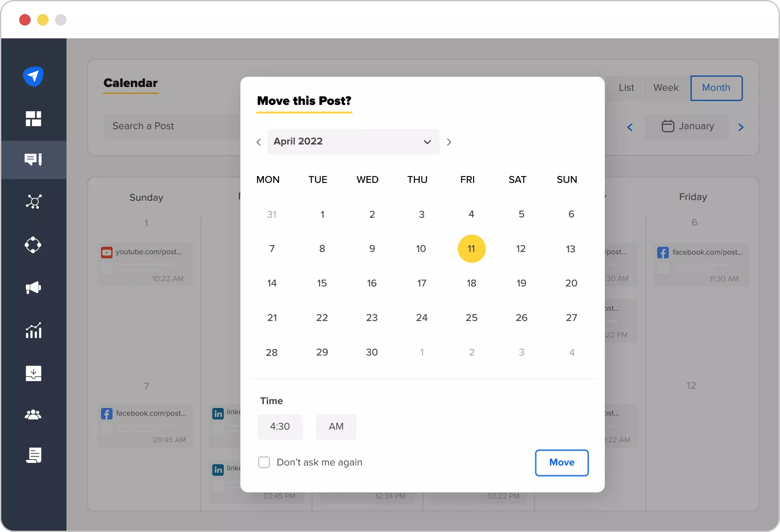Click the circular connections icon in sidebar
Image resolution: width=780 pixels, height=532 pixels.
click(x=33, y=245)
